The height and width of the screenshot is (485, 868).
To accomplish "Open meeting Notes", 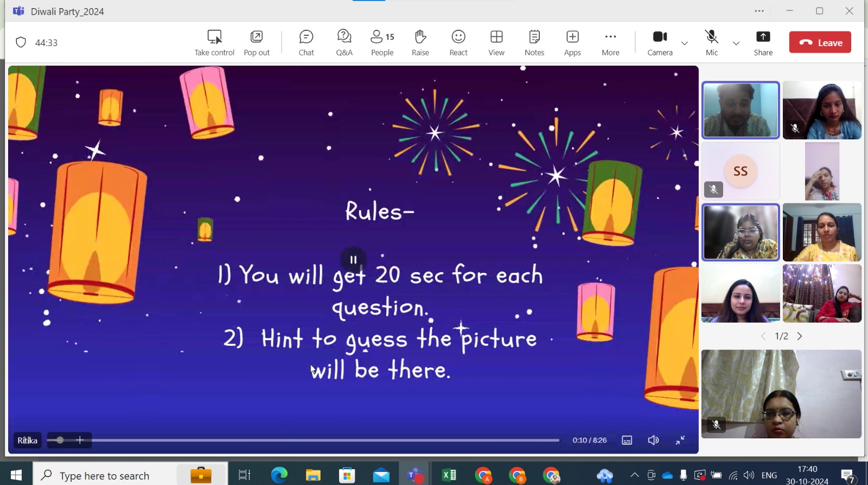I will (x=534, y=43).
